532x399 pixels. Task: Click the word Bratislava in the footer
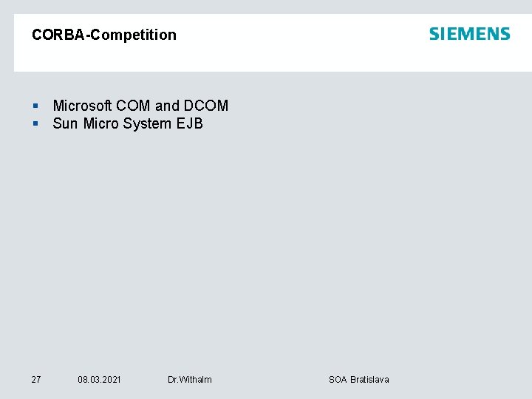tap(369, 380)
